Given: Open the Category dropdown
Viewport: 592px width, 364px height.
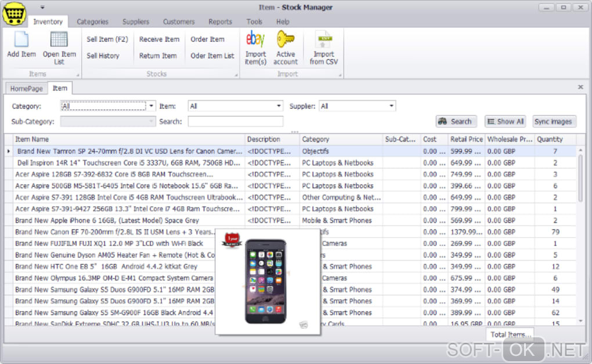Looking at the screenshot, I should (151, 106).
